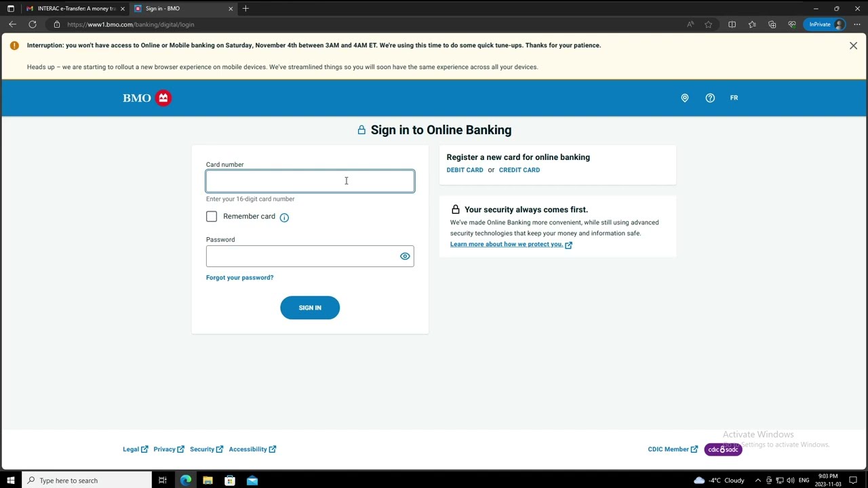Viewport: 868px width, 488px height.
Task: Show Remember card info tooltip icon
Action: 284,218
